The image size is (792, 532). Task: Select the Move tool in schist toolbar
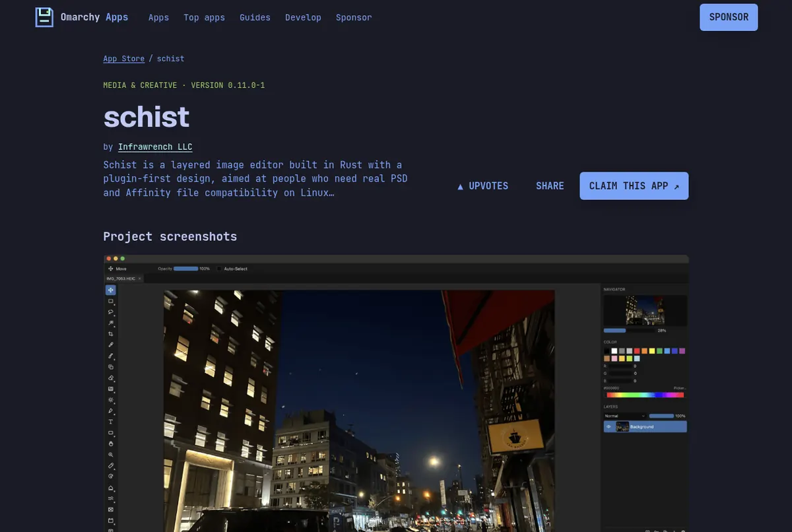coord(111,290)
